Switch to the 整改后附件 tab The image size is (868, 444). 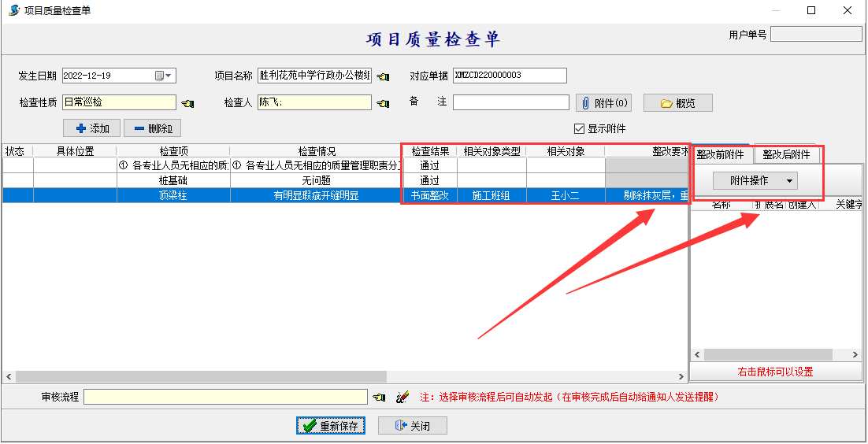click(786, 155)
